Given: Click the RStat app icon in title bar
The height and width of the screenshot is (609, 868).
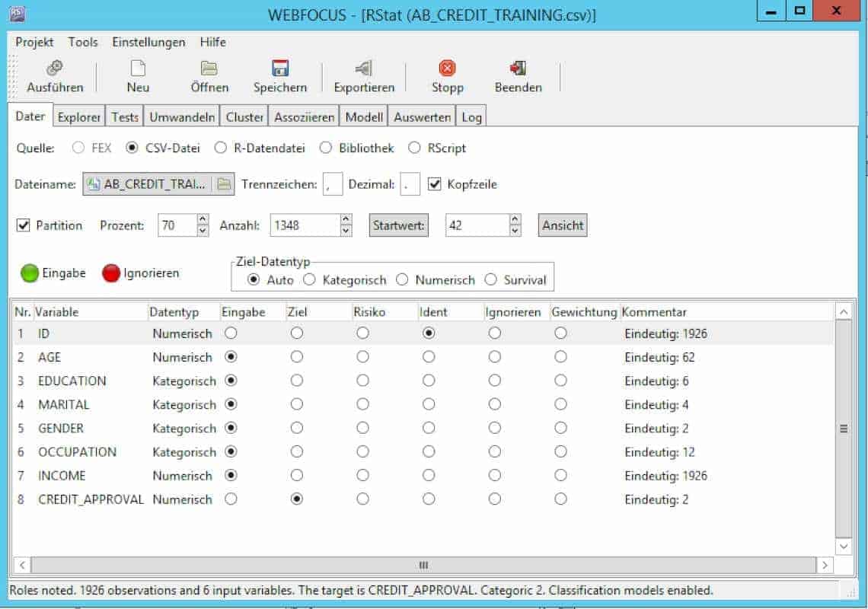Looking at the screenshot, I should (18, 13).
